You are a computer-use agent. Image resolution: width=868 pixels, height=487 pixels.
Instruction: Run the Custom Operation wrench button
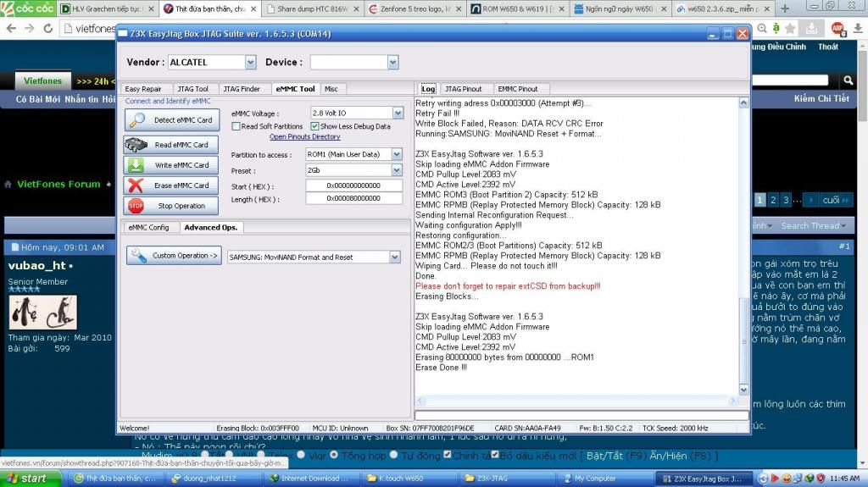tap(174, 256)
